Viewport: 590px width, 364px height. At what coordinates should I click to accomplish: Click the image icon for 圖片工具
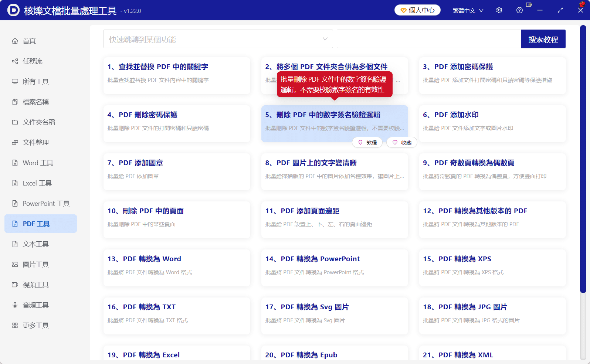pyautogui.click(x=15, y=265)
